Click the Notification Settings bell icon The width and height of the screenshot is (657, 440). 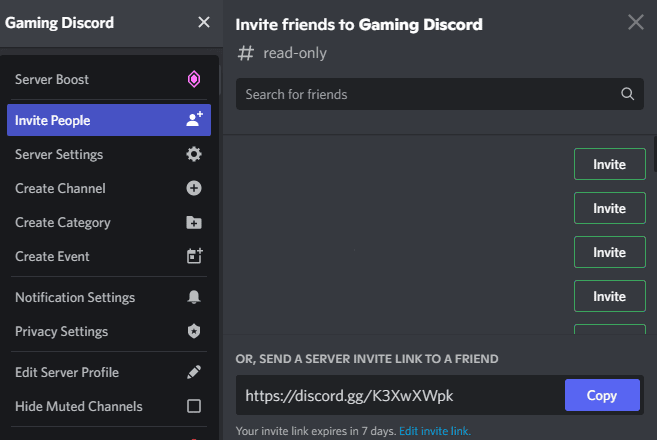click(194, 297)
